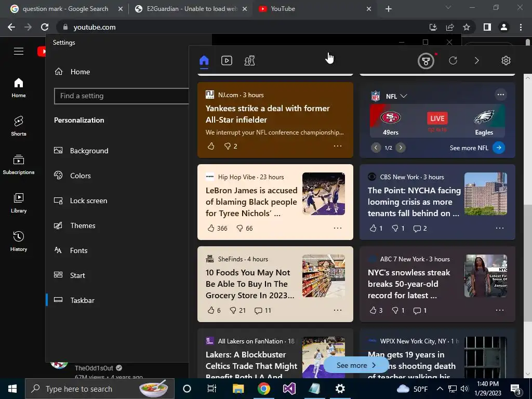Open more options on 10 Foods card
This screenshot has height=399, width=532.
click(x=338, y=310)
